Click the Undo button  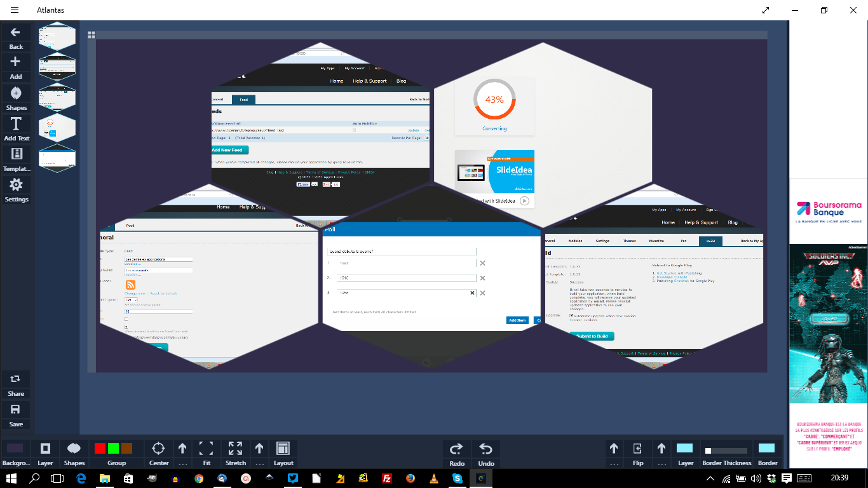pyautogui.click(x=486, y=449)
